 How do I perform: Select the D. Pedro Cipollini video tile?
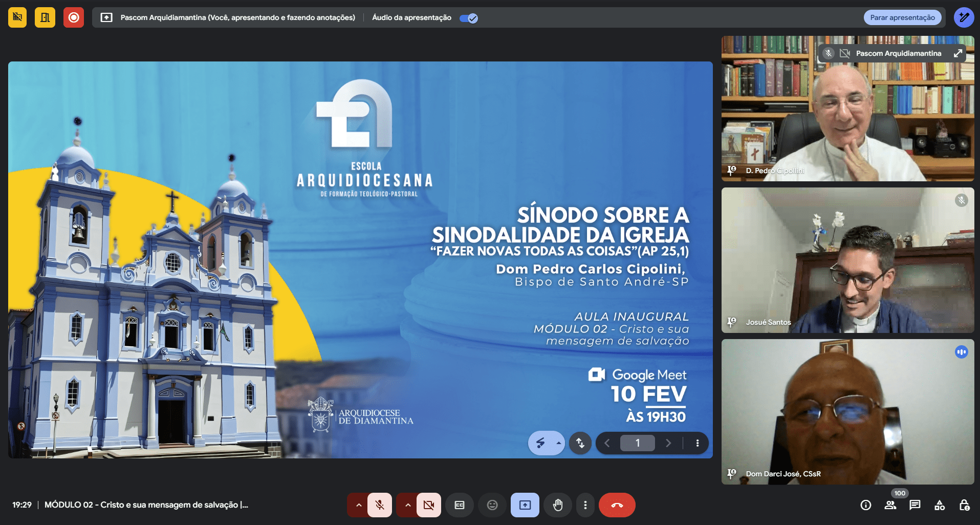tap(847, 109)
